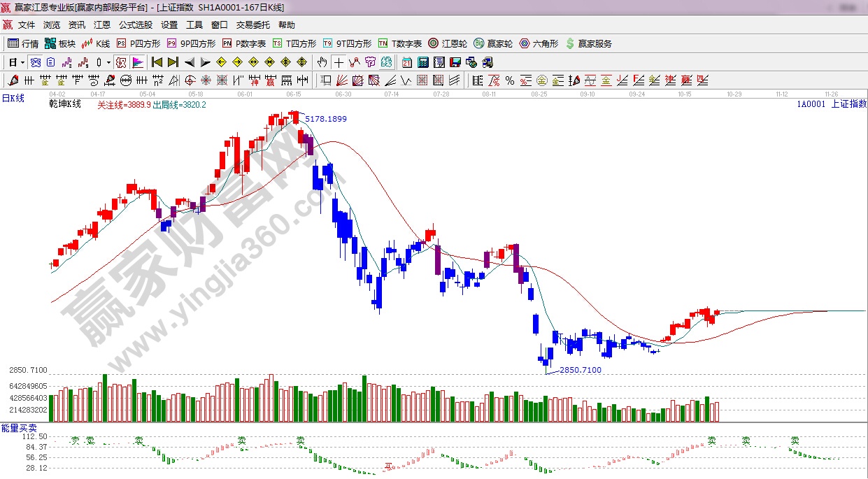Open the 交易委托 menu

(x=252, y=24)
